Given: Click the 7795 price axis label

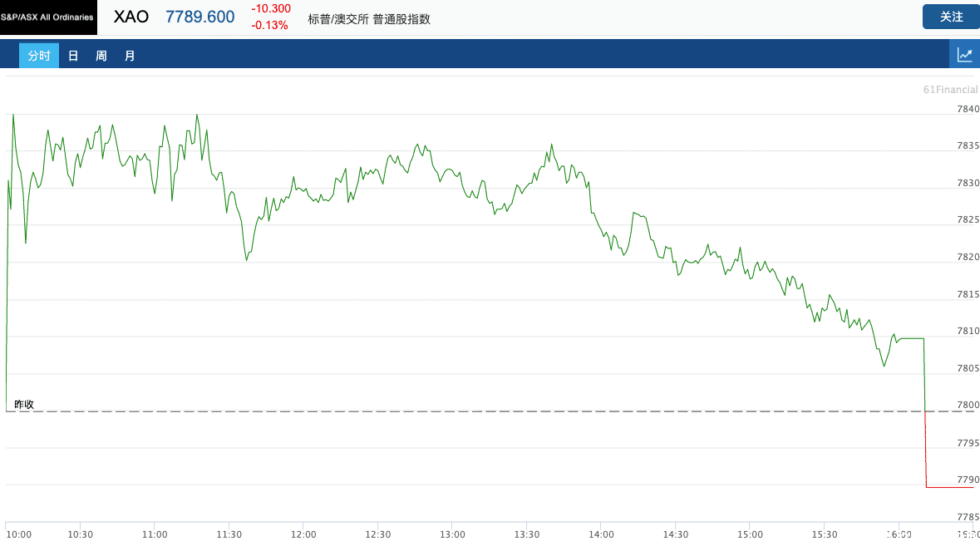Looking at the screenshot, I should (x=968, y=443).
